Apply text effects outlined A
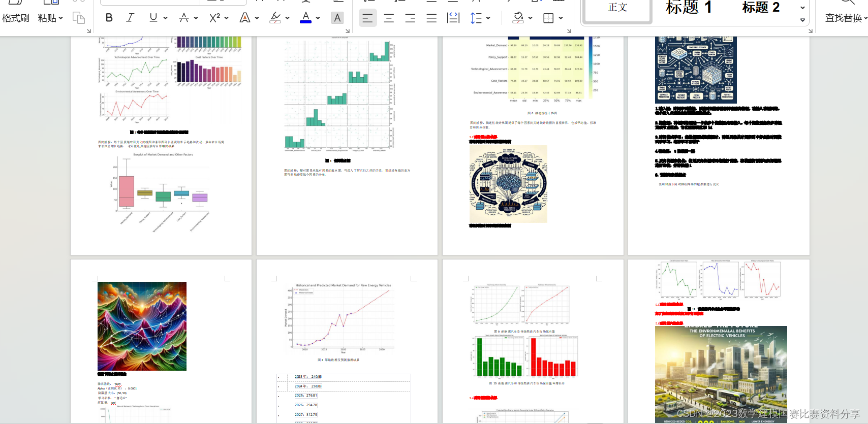Screen dimensions: 868x424 [x=245, y=18]
